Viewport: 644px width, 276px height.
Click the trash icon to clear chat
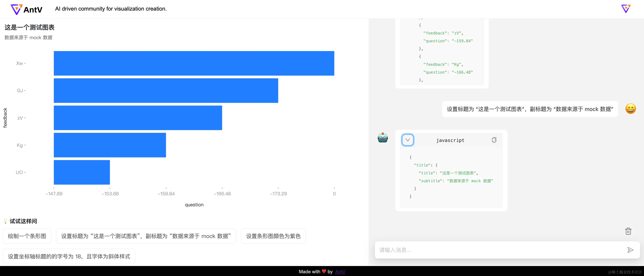[x=628, y=231]
